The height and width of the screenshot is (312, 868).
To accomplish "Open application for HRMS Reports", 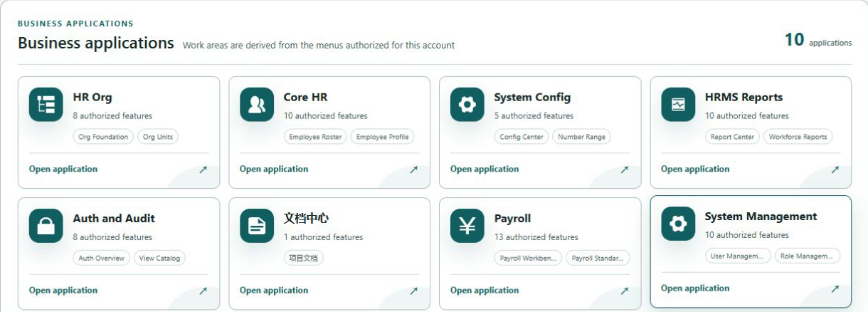I will pyautogui.click(x=695, y=169).
